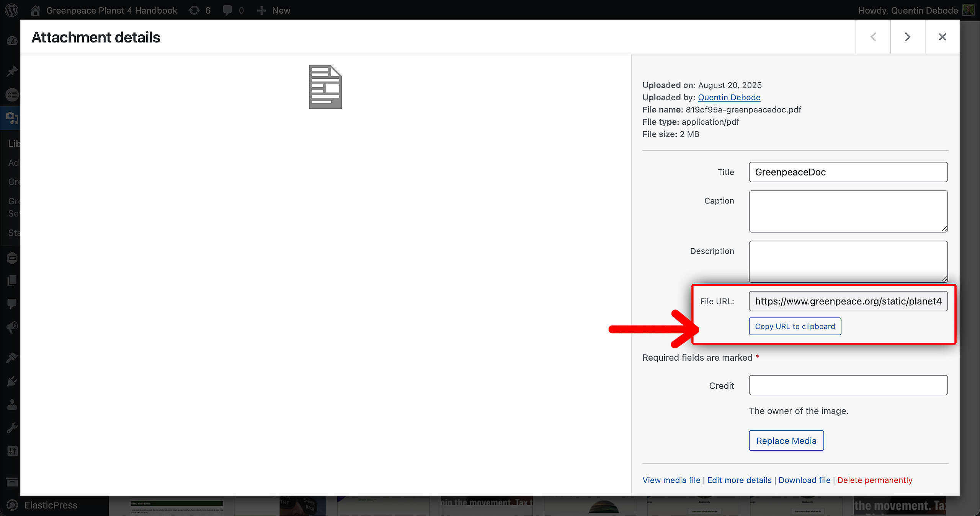Open the Pages icon in sidebar
The width and height of the screenshot is (980, 516).
12,281
